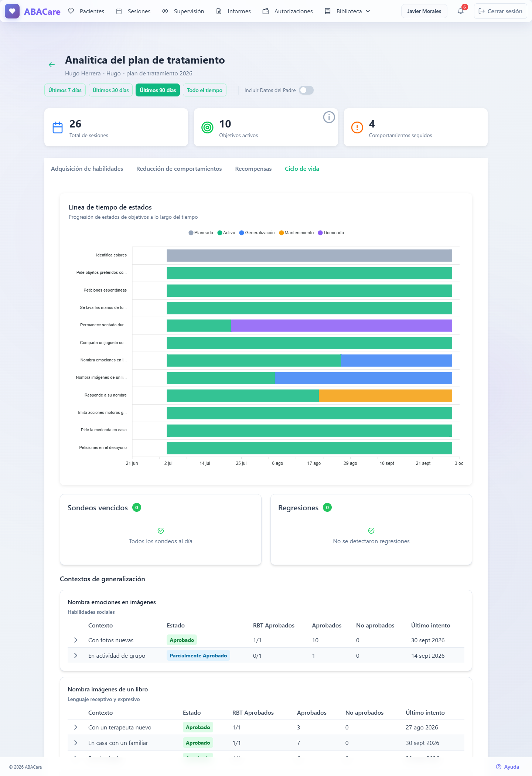Click the calendar icon next to Sesiones
The width and height of the screenshot is (532, 776).
tap(119, 11)
